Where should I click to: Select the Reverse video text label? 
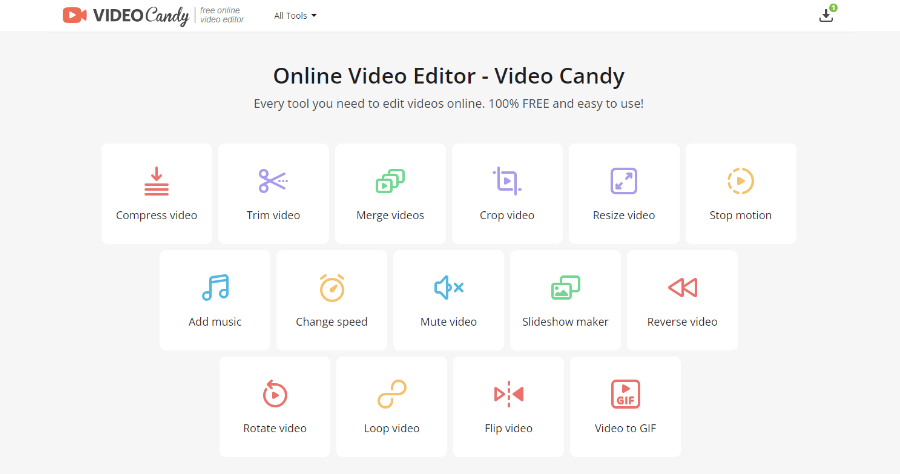[x=682, y=322]
